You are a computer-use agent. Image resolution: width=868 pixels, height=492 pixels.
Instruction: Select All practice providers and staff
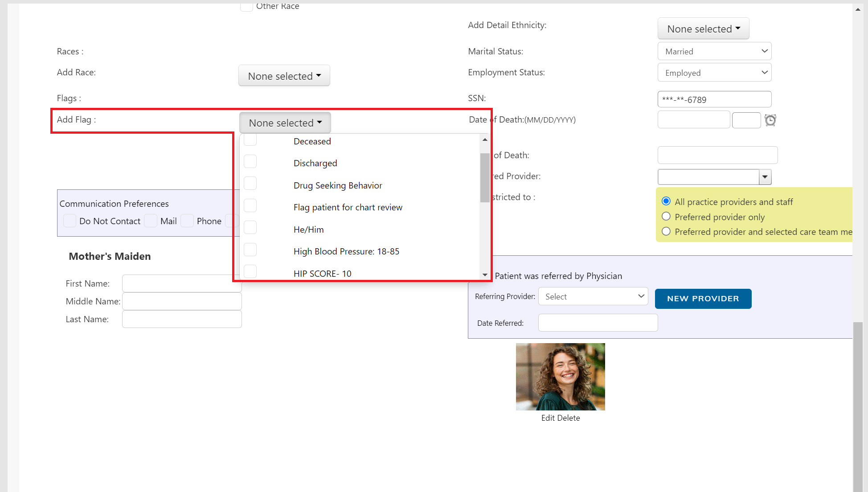click(x=666, y=201)
